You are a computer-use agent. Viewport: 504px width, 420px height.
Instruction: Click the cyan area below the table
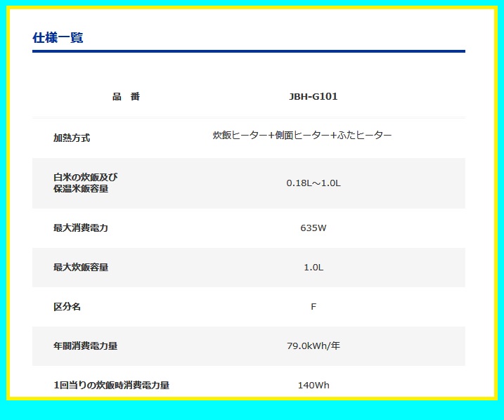252,410
